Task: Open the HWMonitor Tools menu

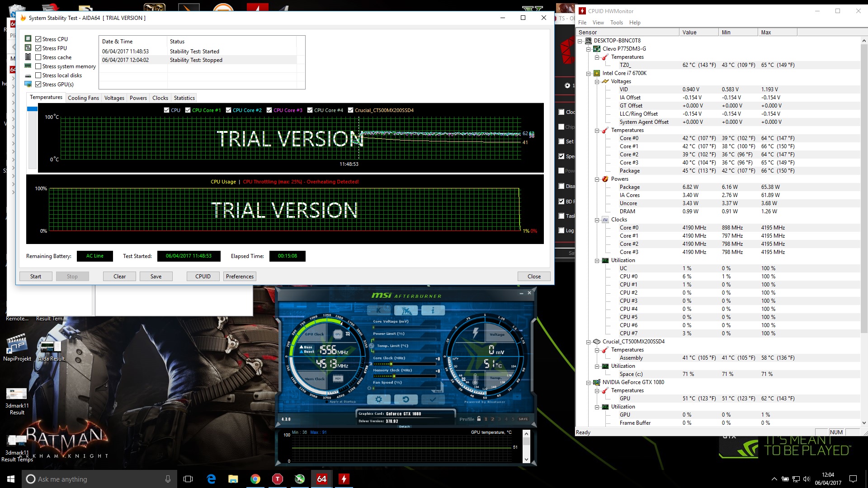Action: tap(617, 23)
